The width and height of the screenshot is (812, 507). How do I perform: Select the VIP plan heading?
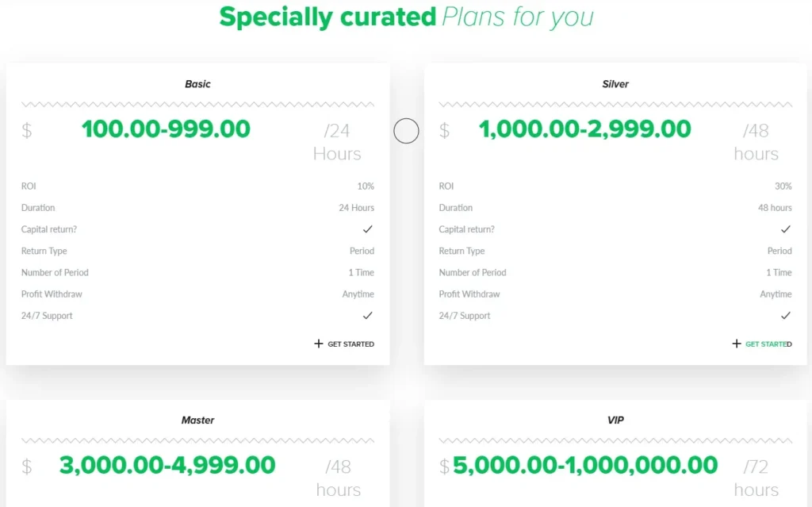point(615,421)
